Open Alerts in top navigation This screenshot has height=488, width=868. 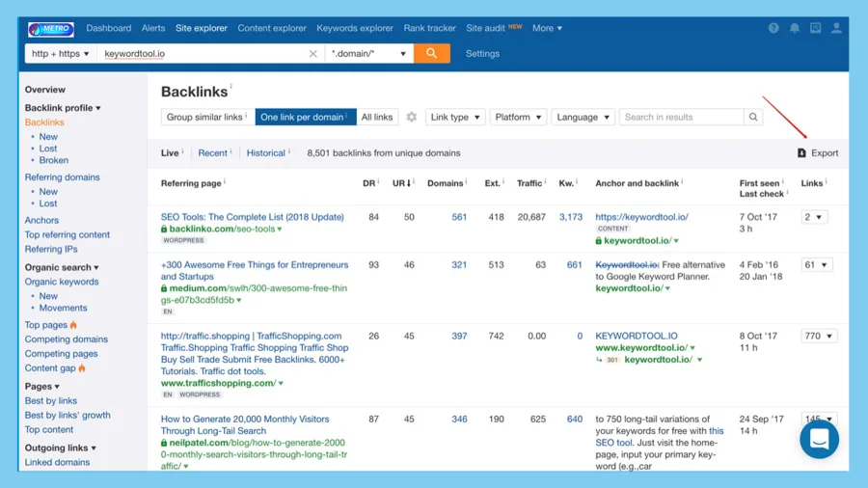point(153,28)
